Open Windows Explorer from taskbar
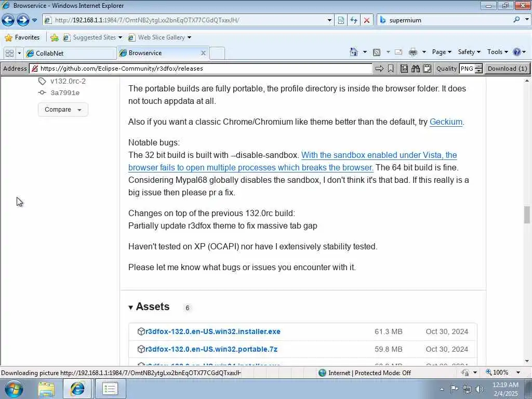The width and height of the screenshot is (532, 399). (x=46, y=389)
